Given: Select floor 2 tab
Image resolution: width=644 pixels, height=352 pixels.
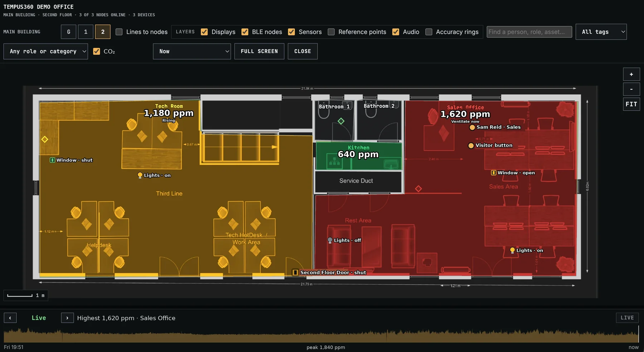Looking at the screenshot, I should click(103, 32).
